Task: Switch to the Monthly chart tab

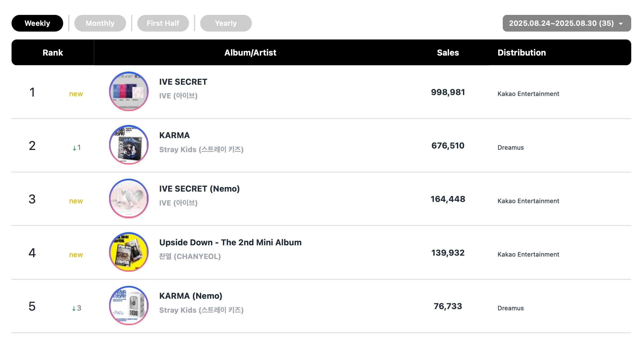Action: click(100, 23)
